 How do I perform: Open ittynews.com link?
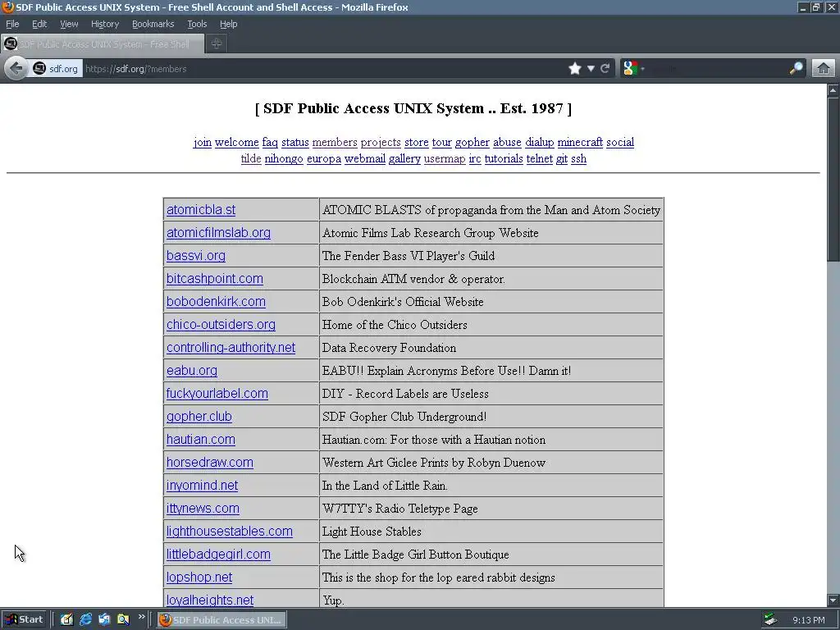[x=203, y=509]
